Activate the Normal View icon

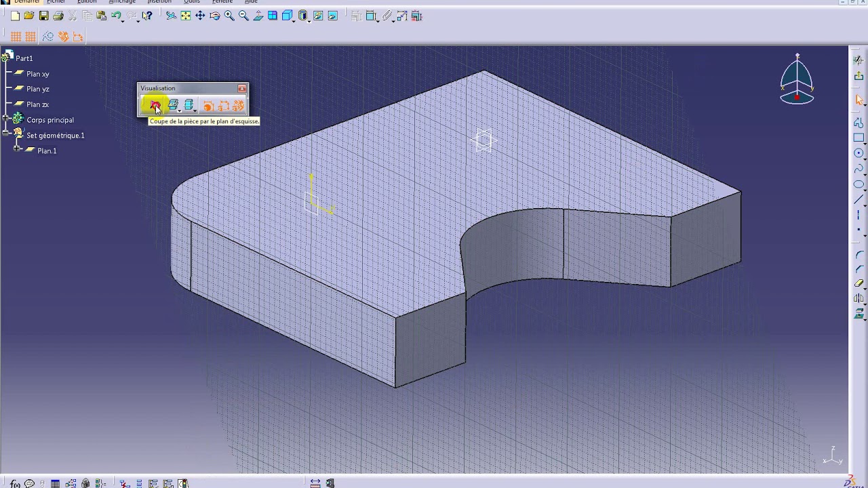(x=258, y=16)
